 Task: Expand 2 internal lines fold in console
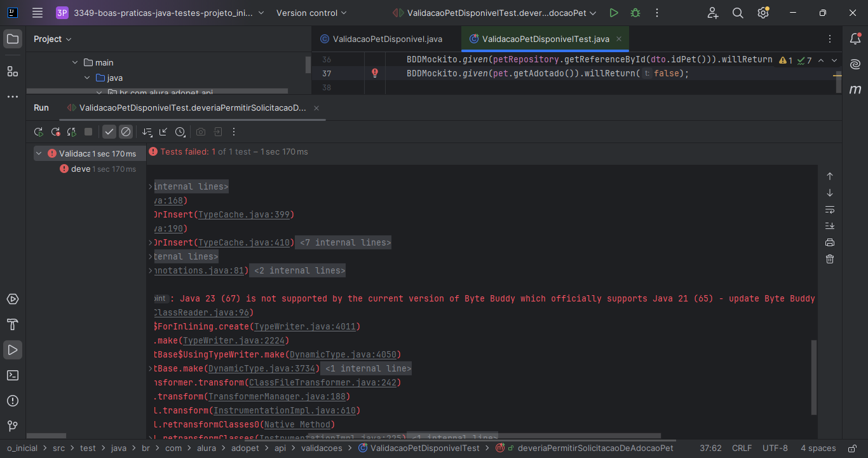click(x=297, y=270)
